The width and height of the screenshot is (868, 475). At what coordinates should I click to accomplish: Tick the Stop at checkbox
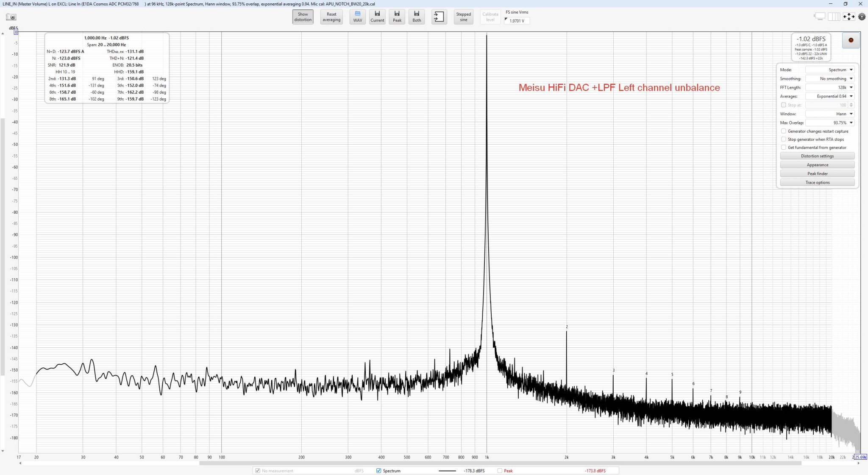(783, 105)
